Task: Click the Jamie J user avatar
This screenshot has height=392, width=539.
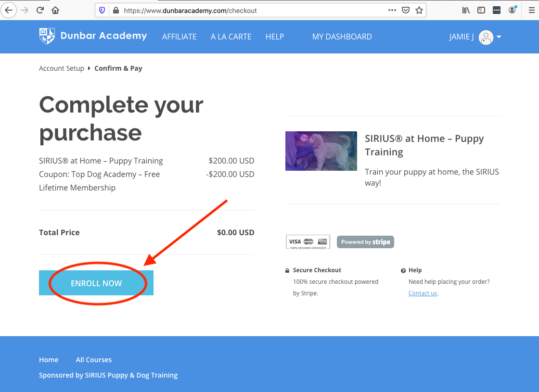Action: (x=486, y=38)
